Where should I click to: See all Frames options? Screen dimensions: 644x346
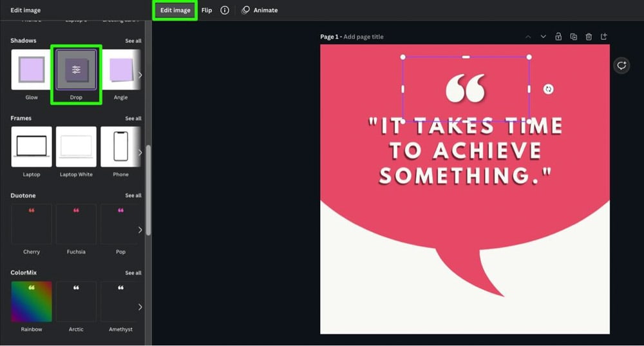[x=133, y=119]
